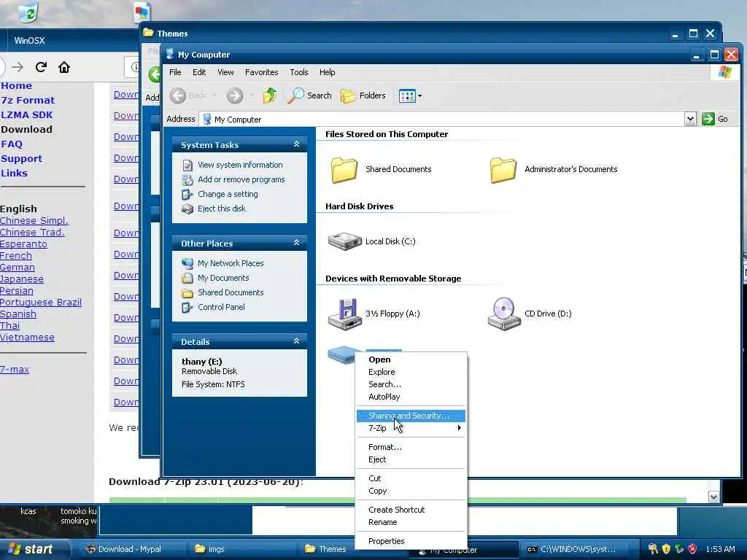The height and width of the screenshot is (560, 747).
Task: Expand the Address bar dropdown arrow
Action: (690, 119)
